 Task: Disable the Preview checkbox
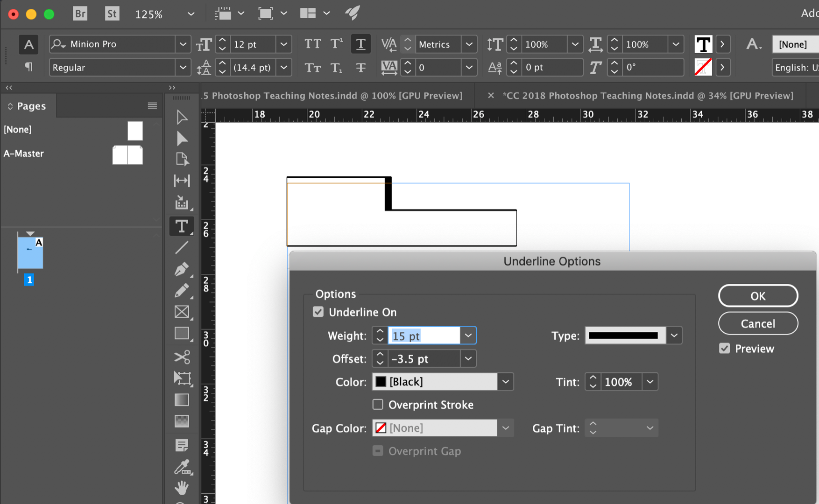pyautogui.click(x=724, y=348)
